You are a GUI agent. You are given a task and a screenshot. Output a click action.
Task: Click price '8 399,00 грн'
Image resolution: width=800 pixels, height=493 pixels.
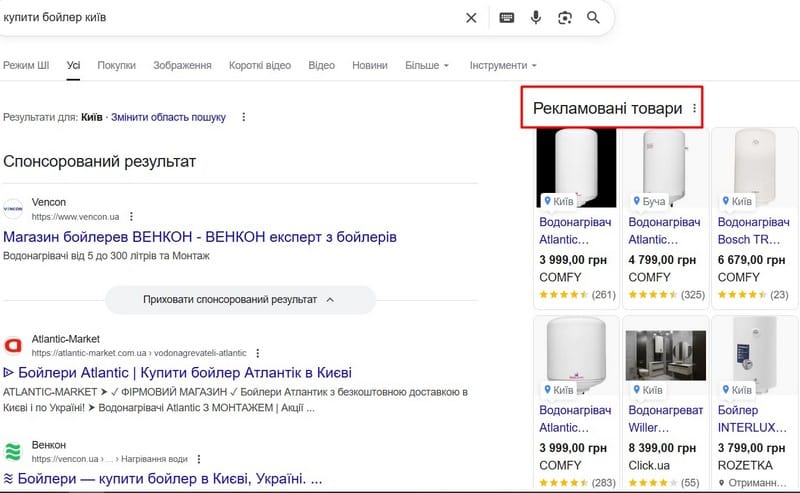point(662,448)
